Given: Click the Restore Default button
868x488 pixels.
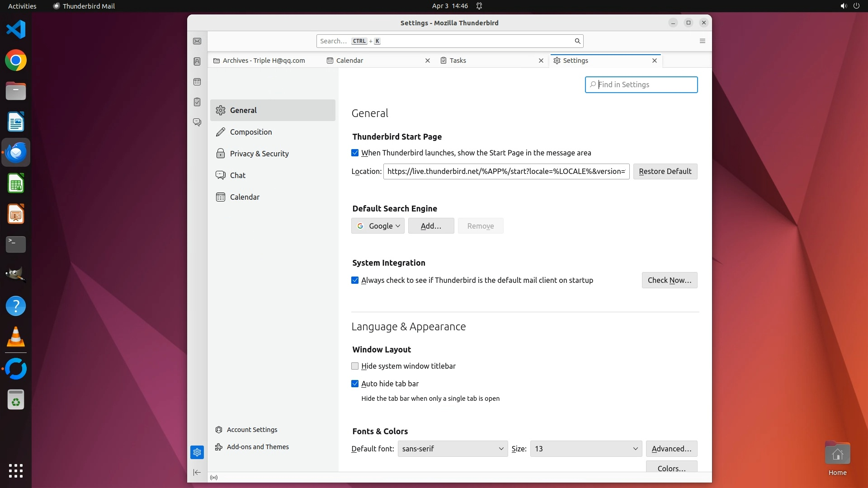Looking at the screenshot, I should (665, 172).
